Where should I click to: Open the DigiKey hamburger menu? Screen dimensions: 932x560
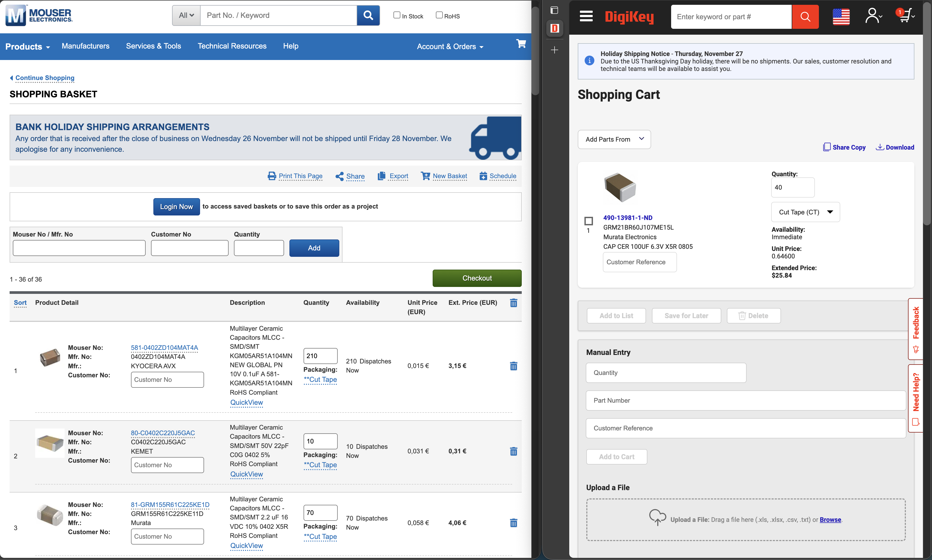[x=586, y=16]
